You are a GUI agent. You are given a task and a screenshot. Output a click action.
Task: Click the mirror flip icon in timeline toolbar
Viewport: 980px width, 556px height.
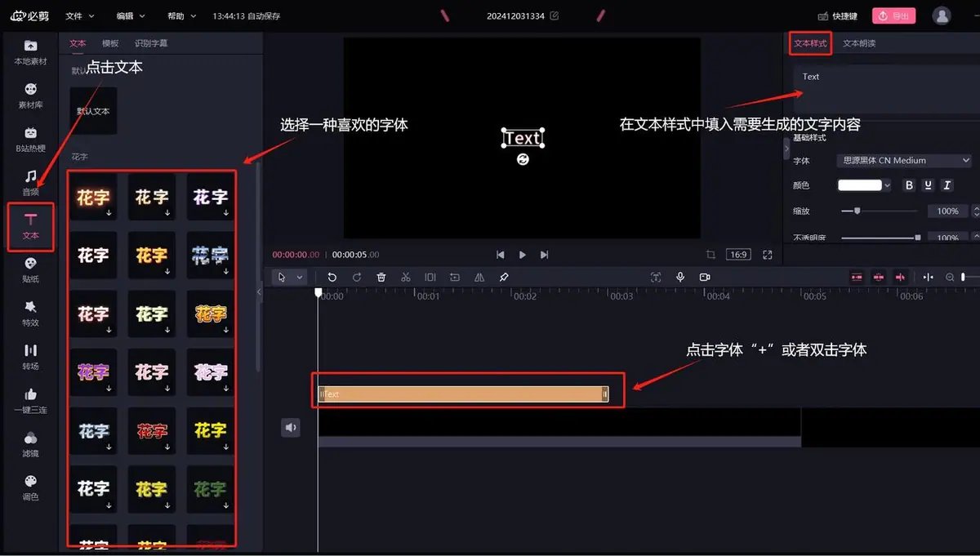[479, 278]
